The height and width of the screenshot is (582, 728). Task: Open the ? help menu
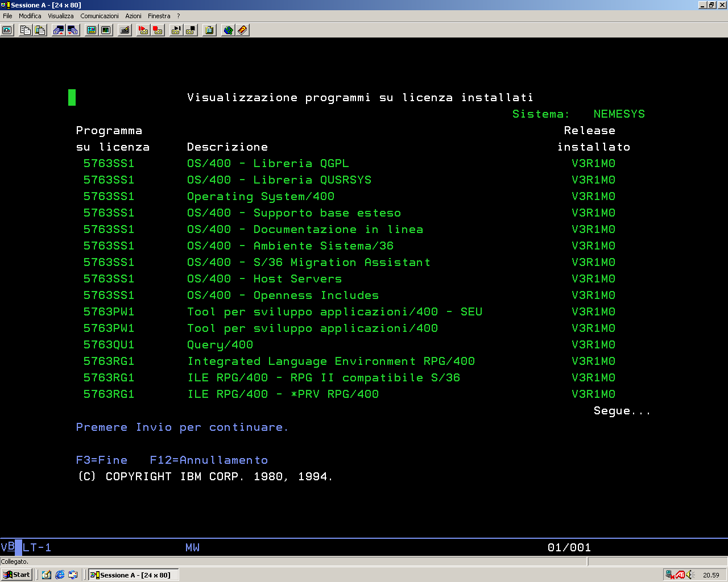pos(179,16)
